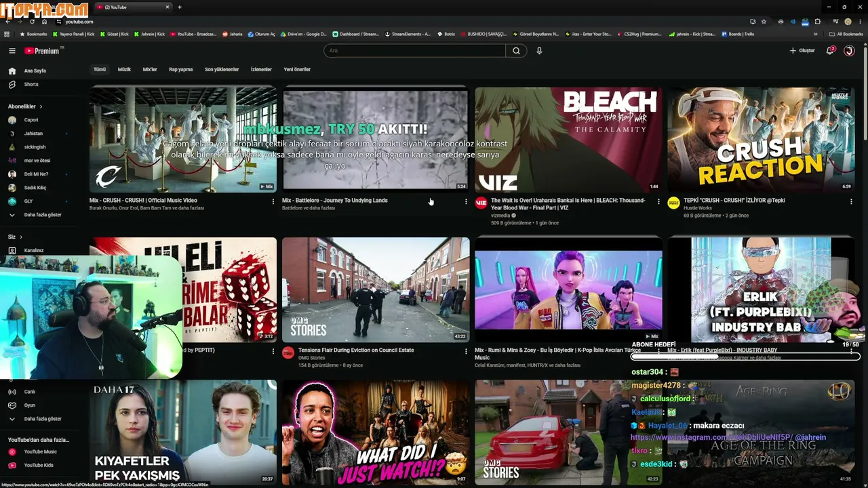Open the Hustle Works channel avatar
The image size is (868, 488).
pos(673,202)
